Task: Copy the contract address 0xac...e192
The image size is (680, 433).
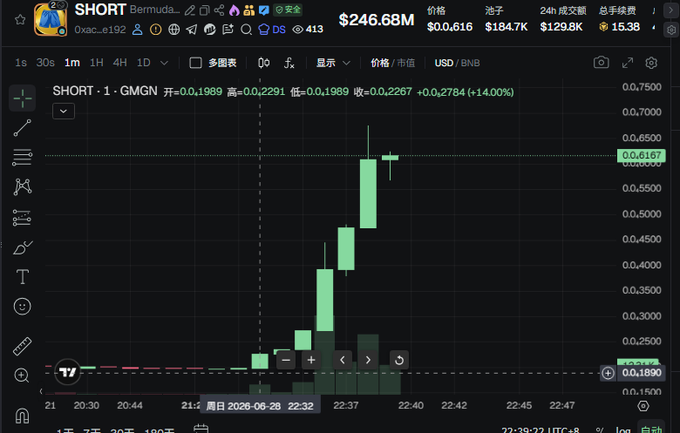Action: (100, 30)
